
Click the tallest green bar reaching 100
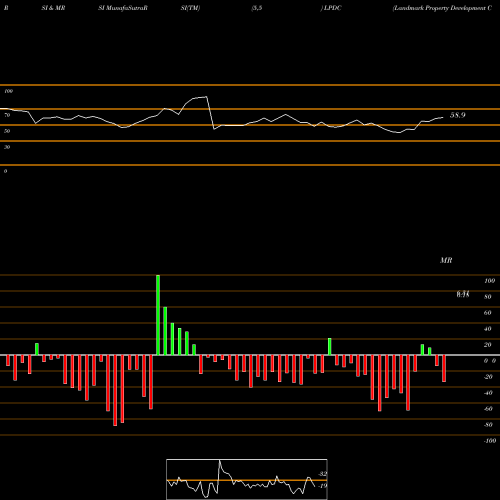tap(158, 315)
